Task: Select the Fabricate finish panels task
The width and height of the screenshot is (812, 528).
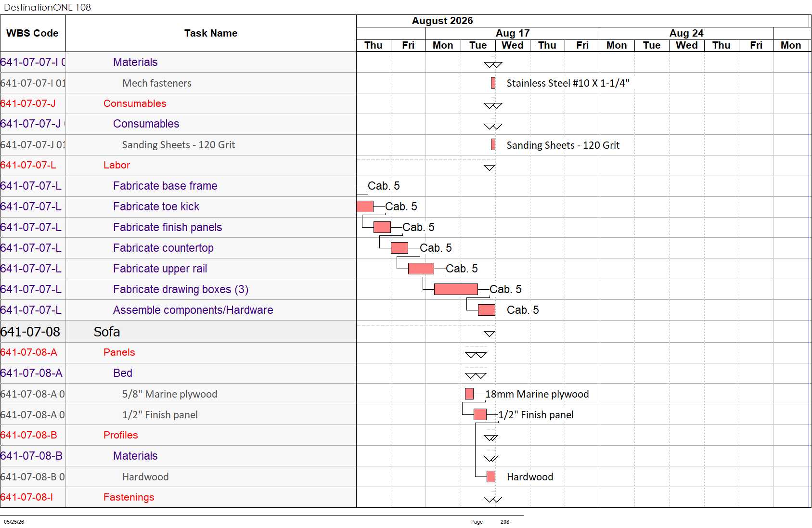Action: pyautogui.click(x=168, y=227)
